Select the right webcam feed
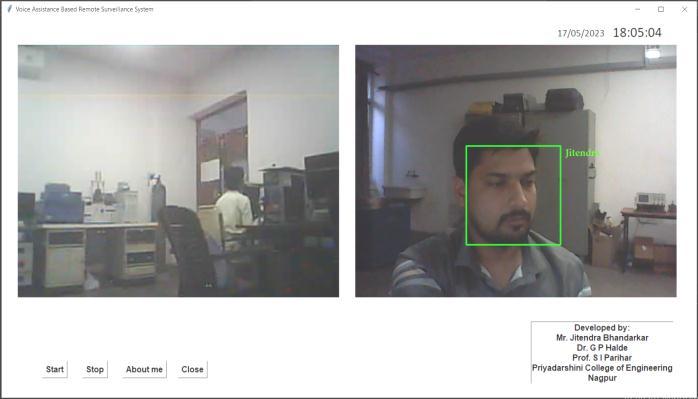Image resolution: width=698 pixels, height=399 pixels. (515, 171)
